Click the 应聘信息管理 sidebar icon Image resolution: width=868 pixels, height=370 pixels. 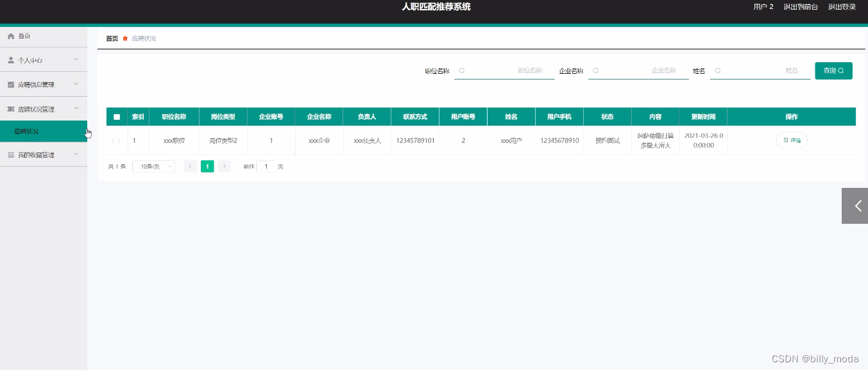click(10, 84)
